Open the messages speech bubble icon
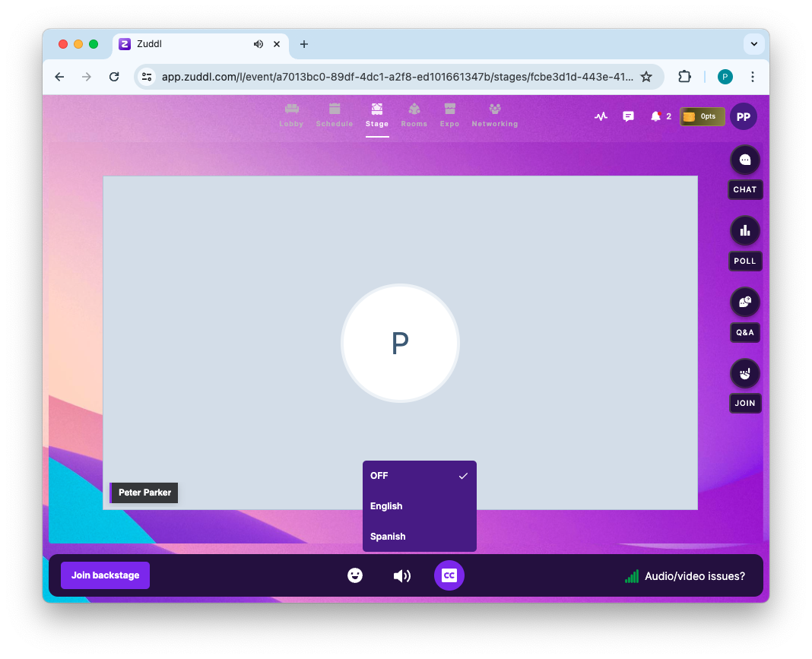 tap(628, 116)
